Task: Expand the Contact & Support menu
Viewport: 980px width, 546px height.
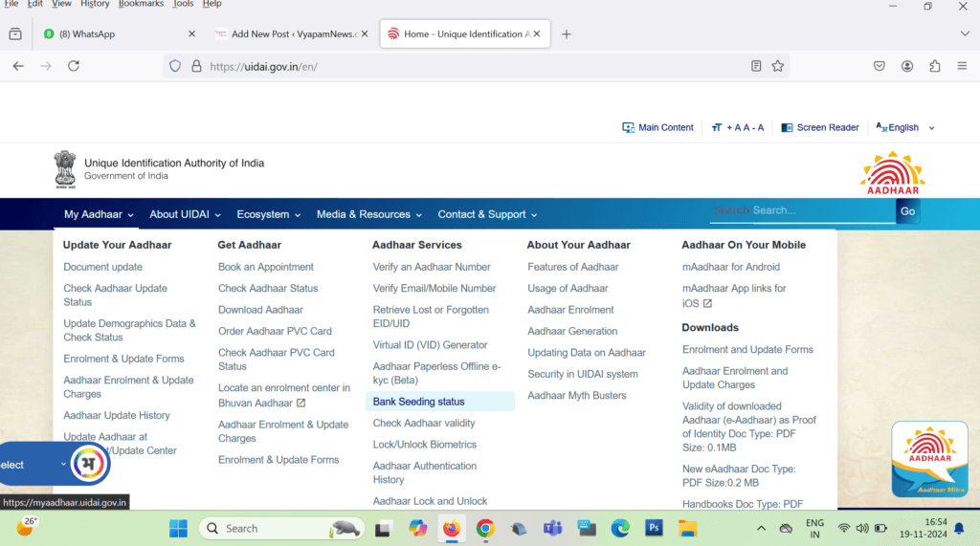Action: pos(487,214)
